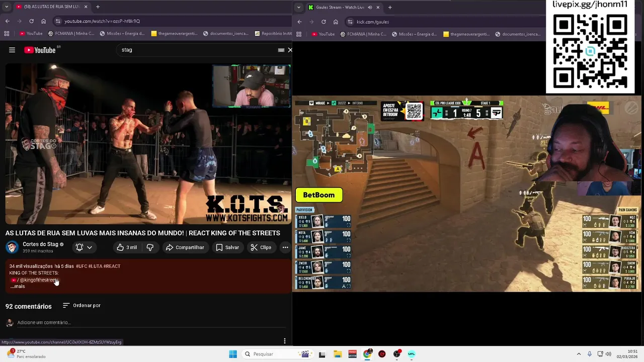Like the video with 3 mil likes
The image size is (644, 362).
point(127,247)
